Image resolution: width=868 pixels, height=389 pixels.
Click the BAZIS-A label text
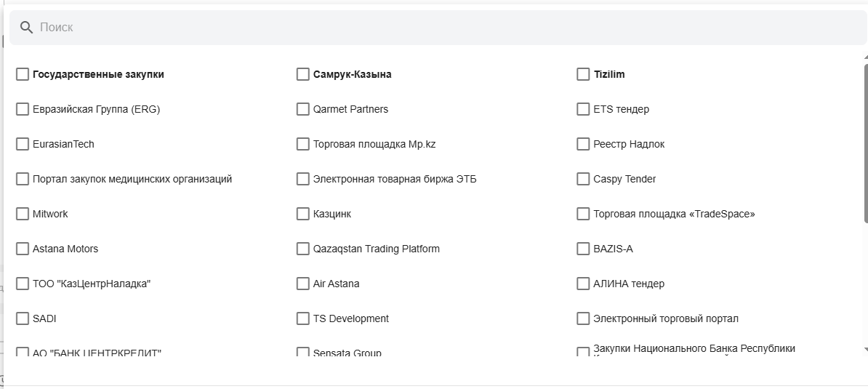(613, 249)
